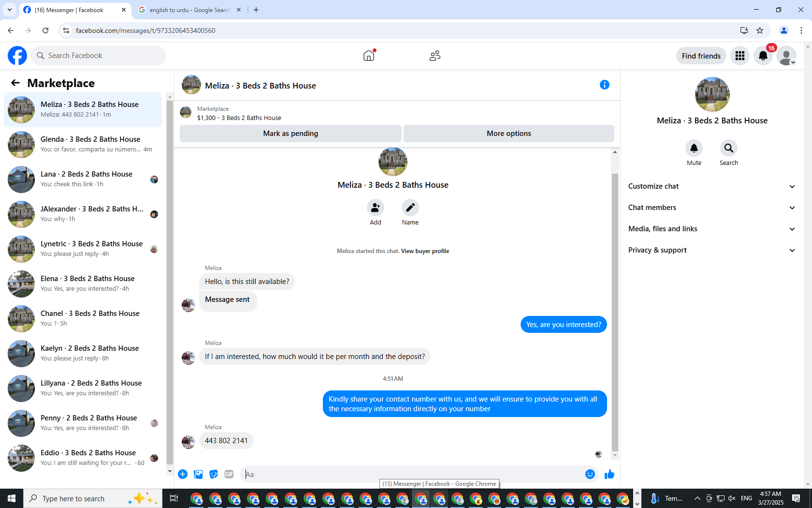Click the Install app icon in address bar
Image resolution: width=812 pixels, height=508 pixels.
click(x=744, y=30)
